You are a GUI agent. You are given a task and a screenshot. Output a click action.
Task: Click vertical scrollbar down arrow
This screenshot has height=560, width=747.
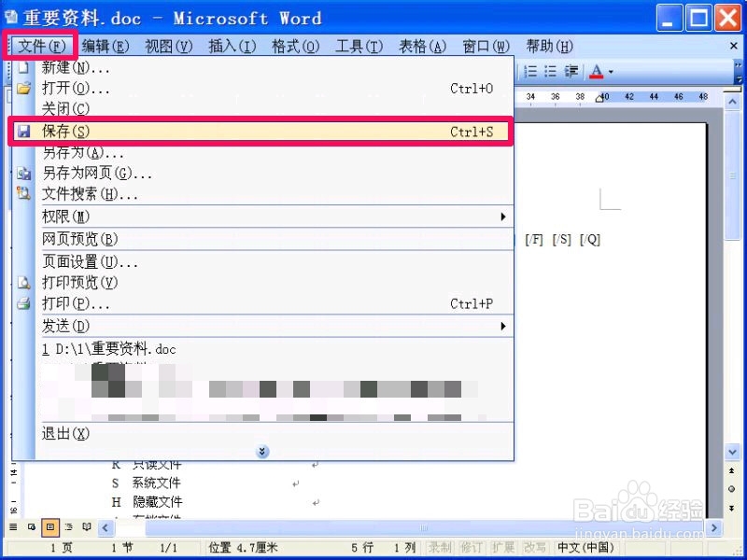coord(732,451)
